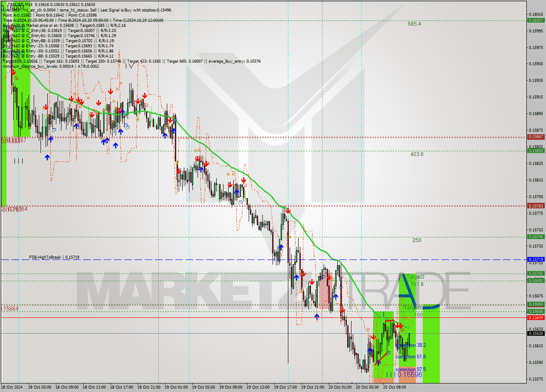Click the green 0.16007 price label
The width and height of the screenshot is (546, 392).
coord(536,20)
